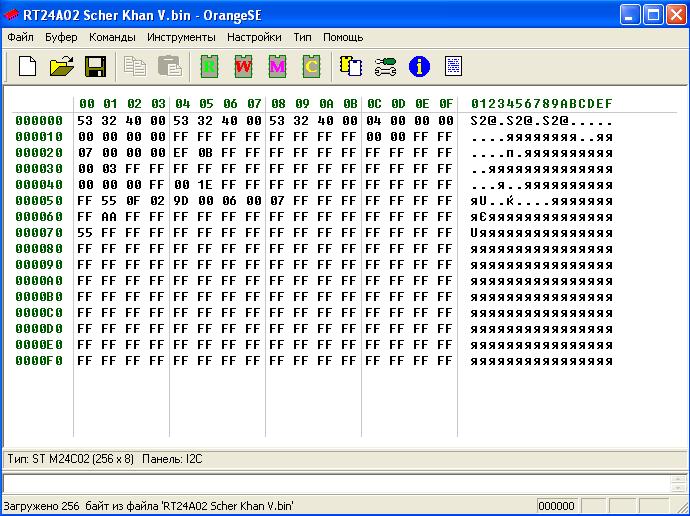The image size is (690, 516).
Task: Click the empty message log field
Action: (336, 483)
